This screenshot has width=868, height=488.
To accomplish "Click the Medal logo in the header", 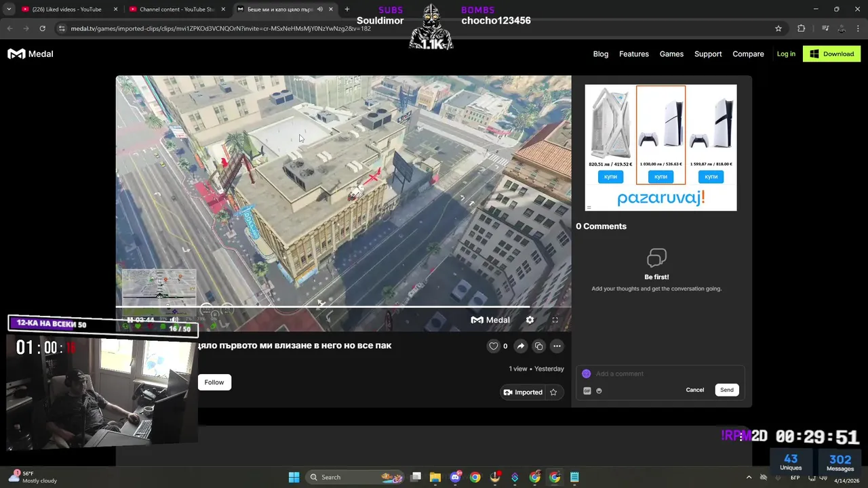I will click(31, 54).
